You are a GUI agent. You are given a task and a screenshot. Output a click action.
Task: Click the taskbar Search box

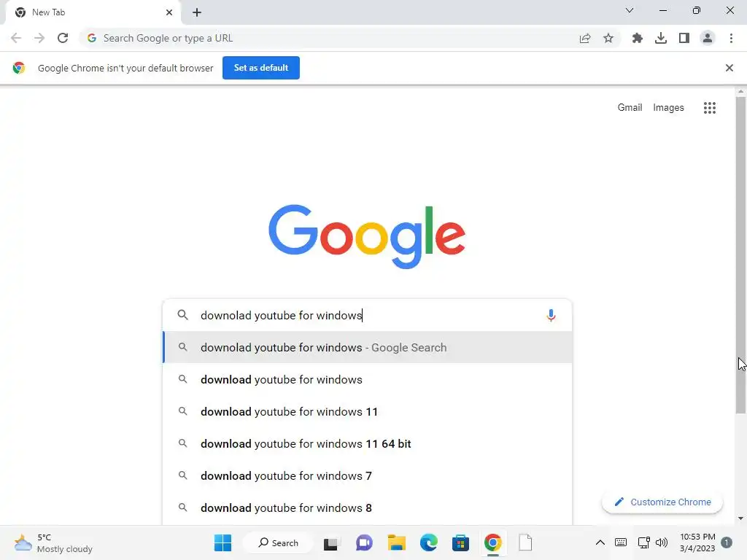pos(278,542)
